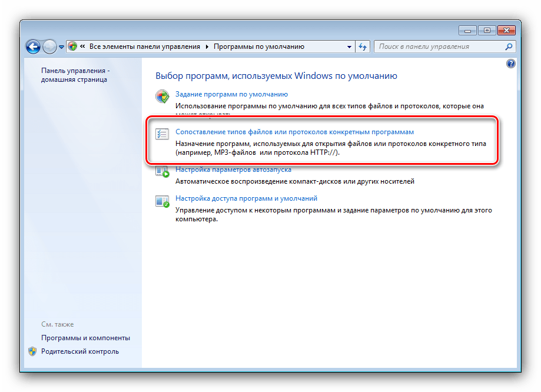Click the Control Panel icon in address bar

point(72,46)
